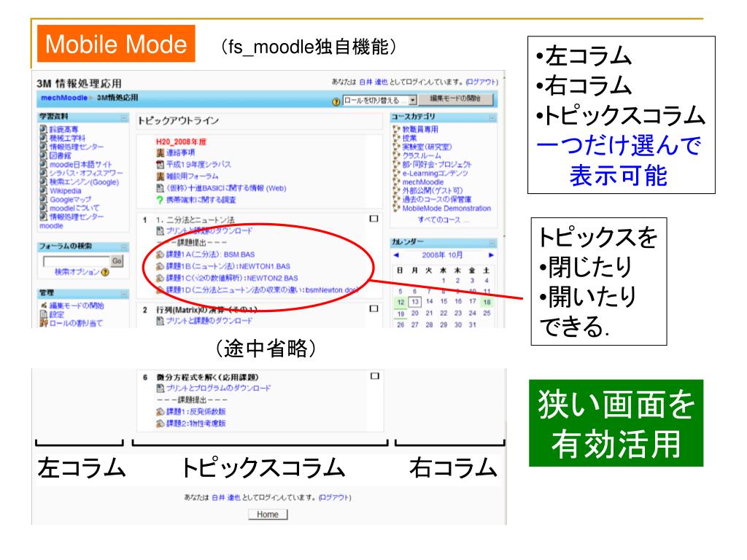Image resolution: width=747 pixels, height=560 pixels.
Task: Go to previous month in calendar
Action: coord(396,255)
